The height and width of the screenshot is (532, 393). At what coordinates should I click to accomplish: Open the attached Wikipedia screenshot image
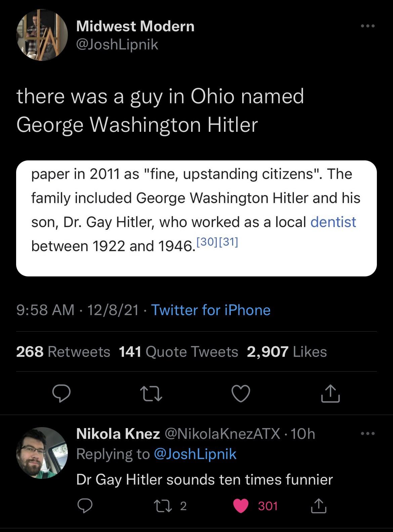coord(196,218)
